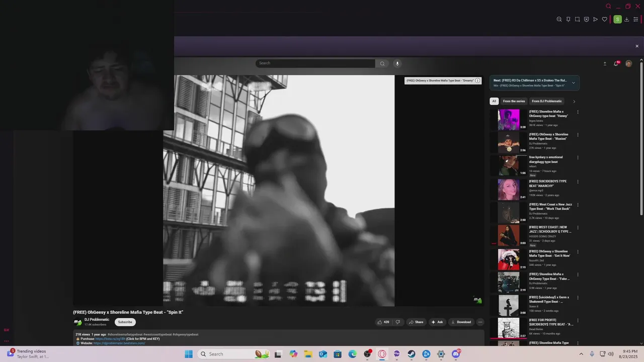This screenshot has height=362, width=644.
Task: Open 'Illusion' type beat video title
Action: [x=548, y=137]
